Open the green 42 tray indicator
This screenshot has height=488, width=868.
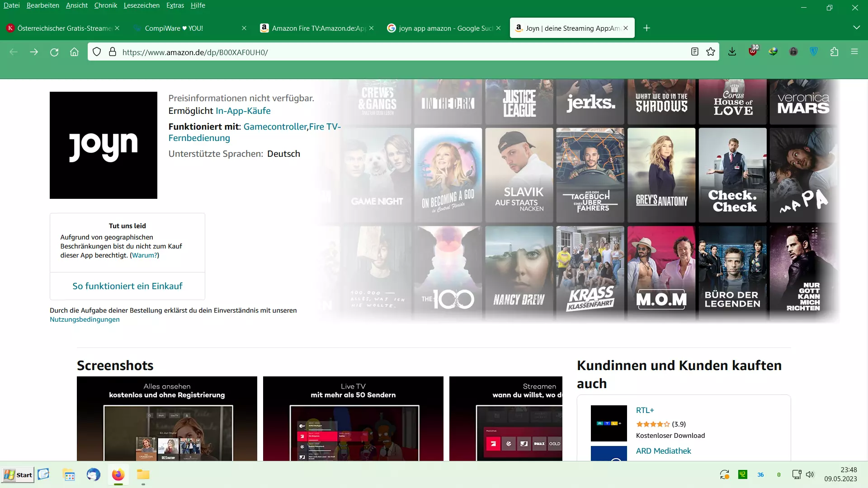point(743,474)
